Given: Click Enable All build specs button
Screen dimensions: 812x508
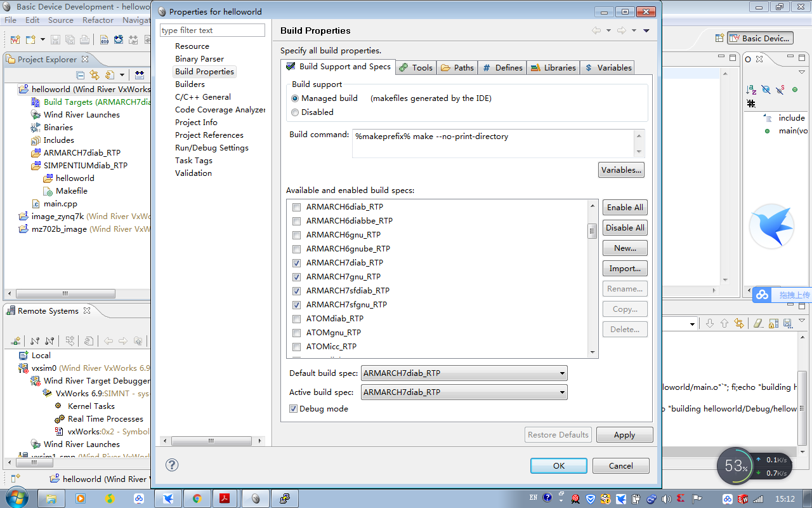Looking at the screenshot, I should pos(624,208).
